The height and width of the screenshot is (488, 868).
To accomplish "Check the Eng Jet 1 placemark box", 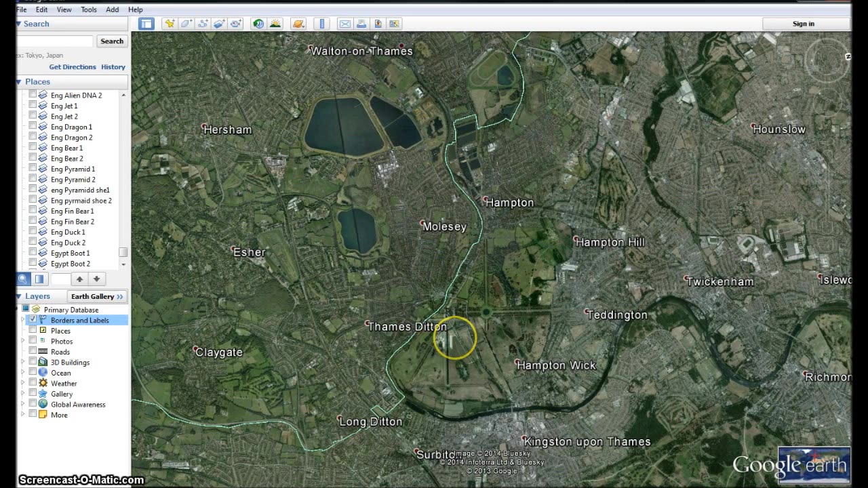I will pyautogui.click(x=33, y=105).
